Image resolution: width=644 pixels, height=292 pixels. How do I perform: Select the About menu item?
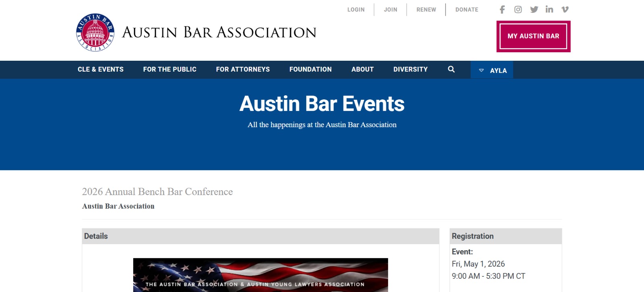(362, 69)
